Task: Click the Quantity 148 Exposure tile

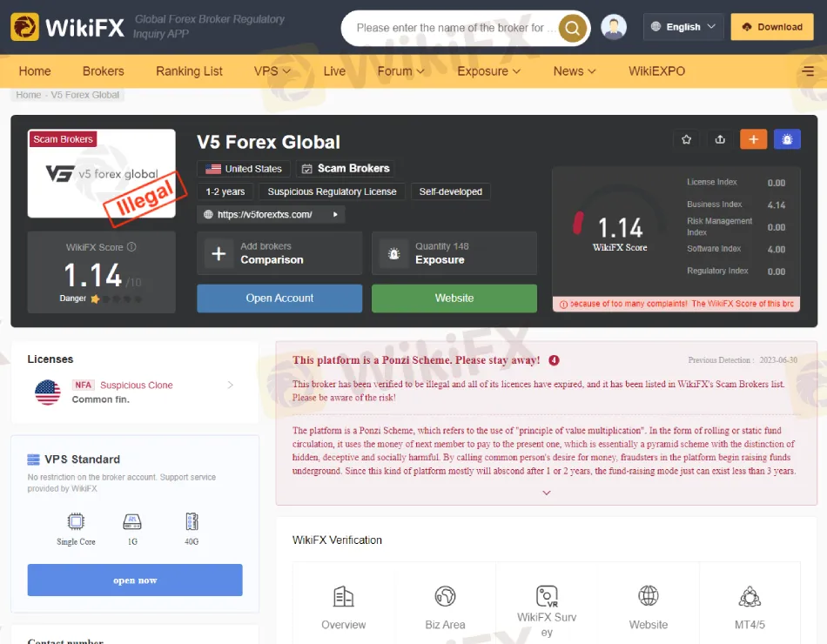Action: 454,253
